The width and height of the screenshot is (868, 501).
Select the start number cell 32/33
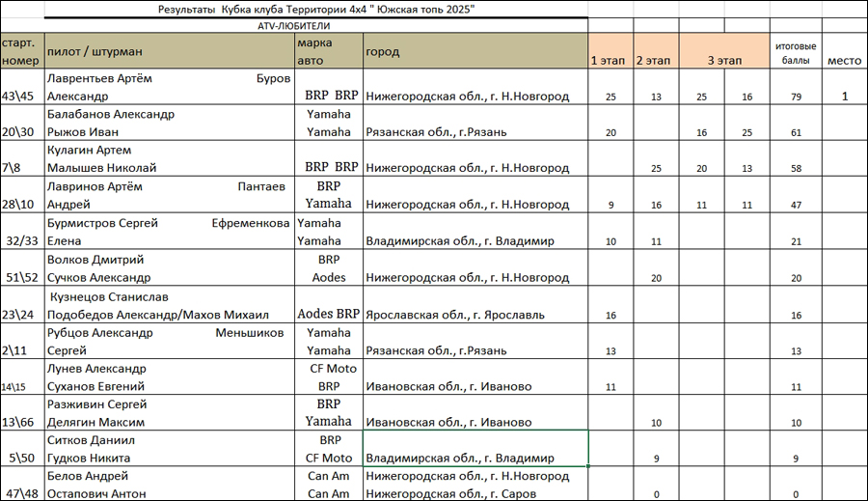pyautogui.click(x=22, y=240)
